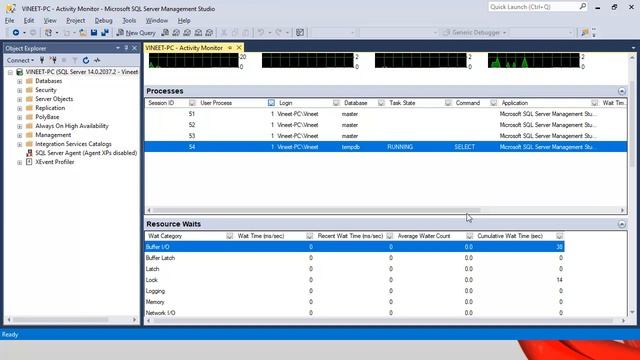Click the New Query button
Image resolution: width=640 pixels, height=360 pixels.
pos(136,32)
